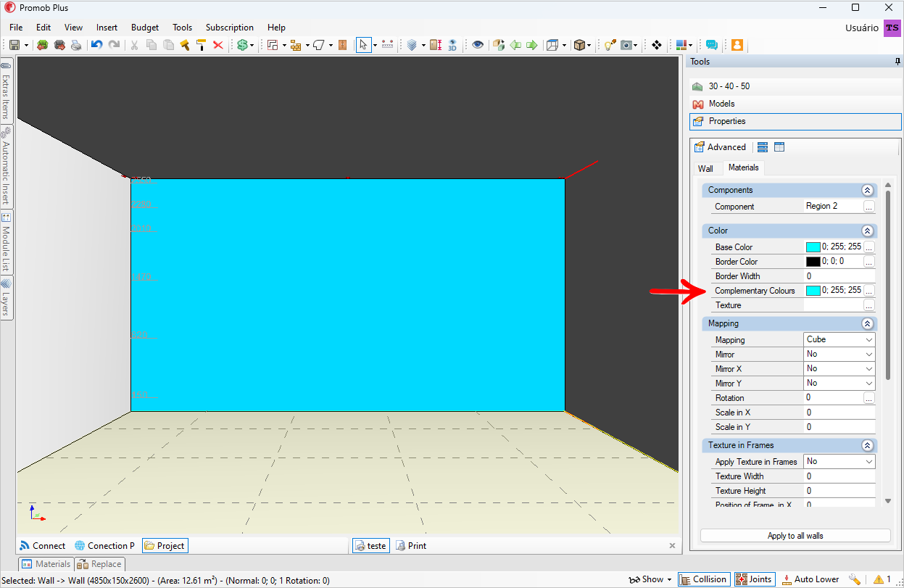The image size is (904, 588).
Task: Click the right green arrow icon
Action: 532,45
